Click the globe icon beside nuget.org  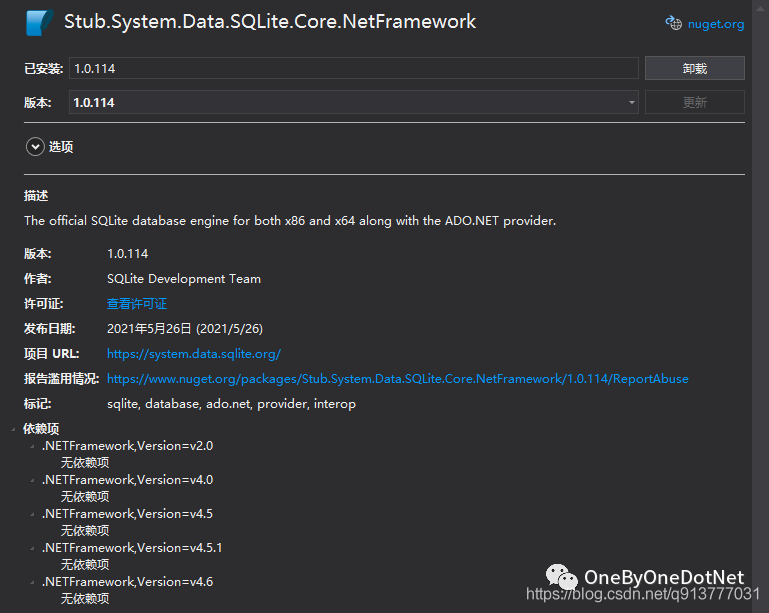[x=674, y=23]
